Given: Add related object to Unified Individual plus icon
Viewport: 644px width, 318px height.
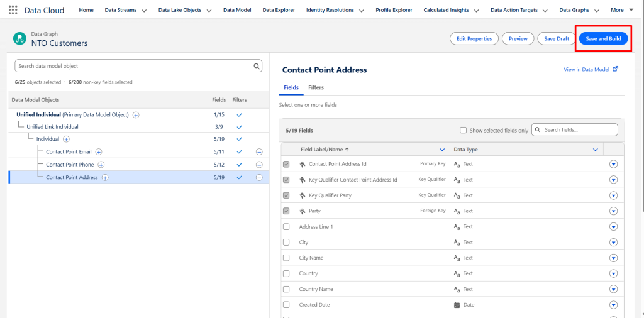Looking at the screenshot, I should [x=136, y=115].
